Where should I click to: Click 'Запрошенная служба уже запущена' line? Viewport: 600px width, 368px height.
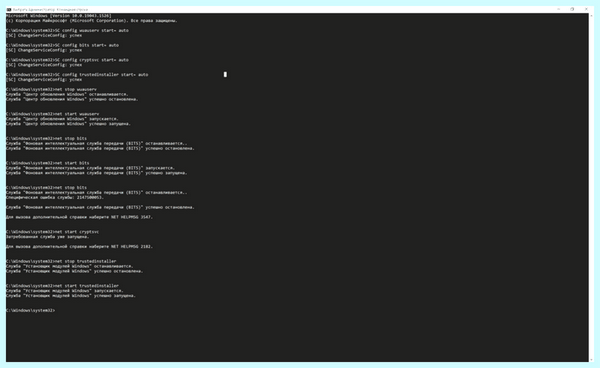(47, 237)
